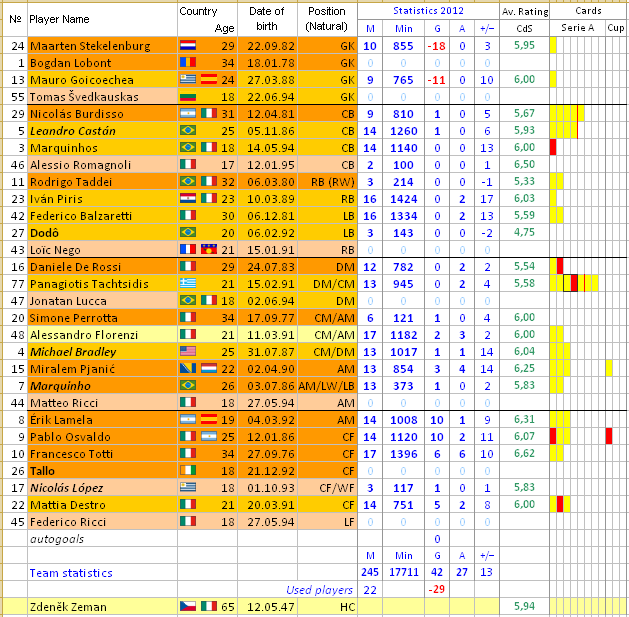Image resolution: width=629 pixels, height=617 pixels.
Task: Click the Brazil flag in Leandro Castán's row
Action: (188, 130)
